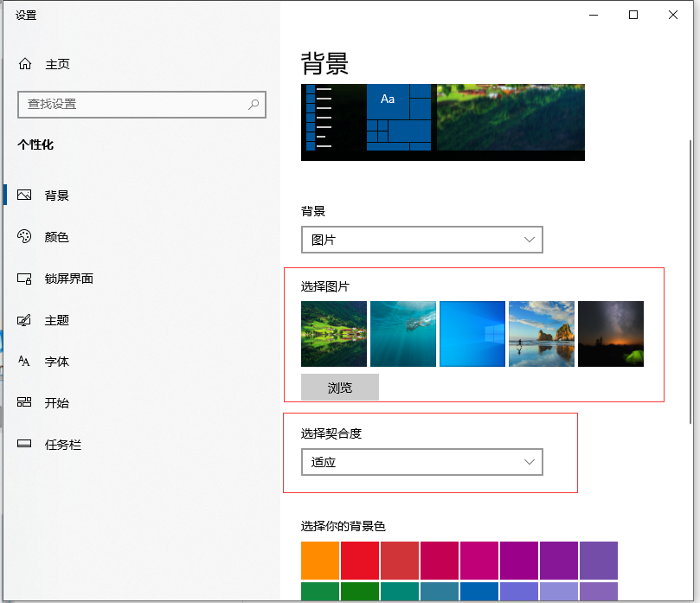Expand the Background type (图片) dropdown
700x603 pixels.
coord(421,240)
